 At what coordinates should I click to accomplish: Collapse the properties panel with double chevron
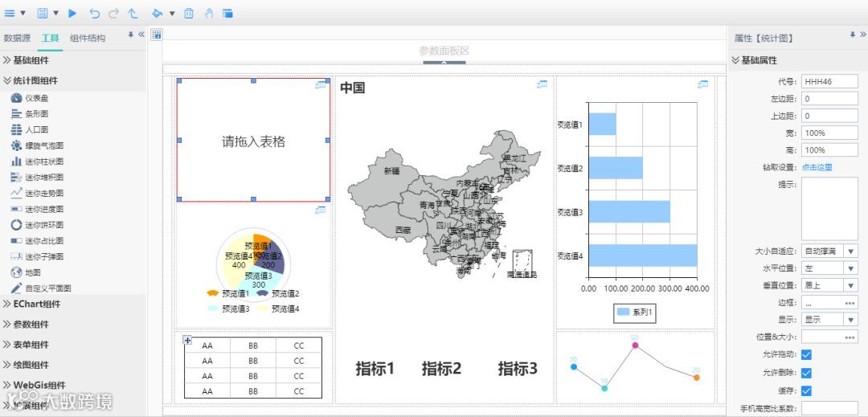click(862, 35)
